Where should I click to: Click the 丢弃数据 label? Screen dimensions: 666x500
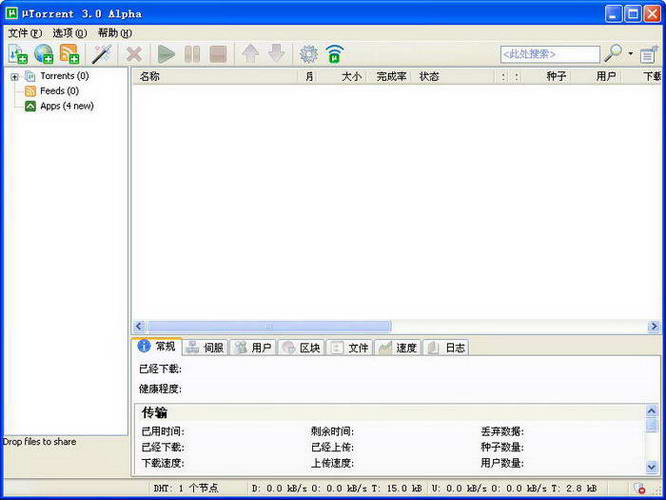[502, 432]
